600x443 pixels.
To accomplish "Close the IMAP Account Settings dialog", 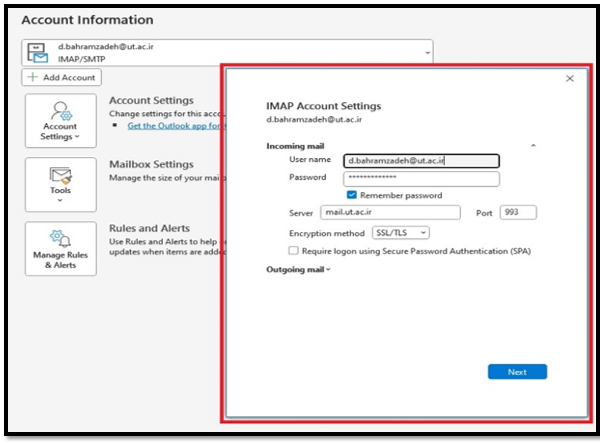I will [570, 77].
